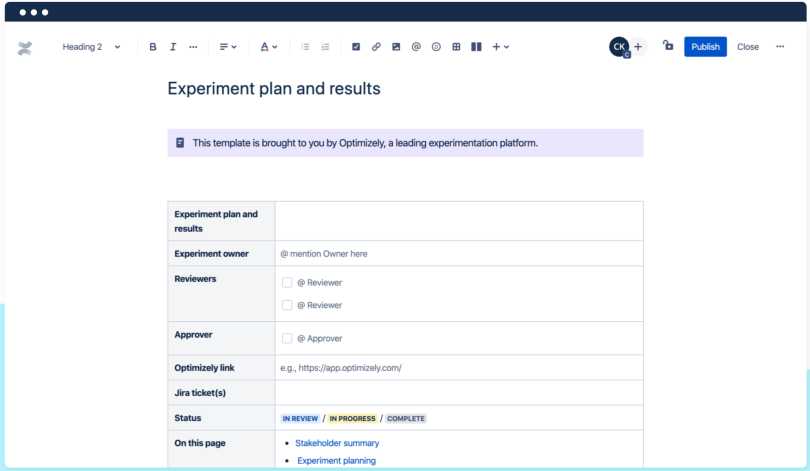Click the empty Jira ticket(s) cell

coord(459,393)
